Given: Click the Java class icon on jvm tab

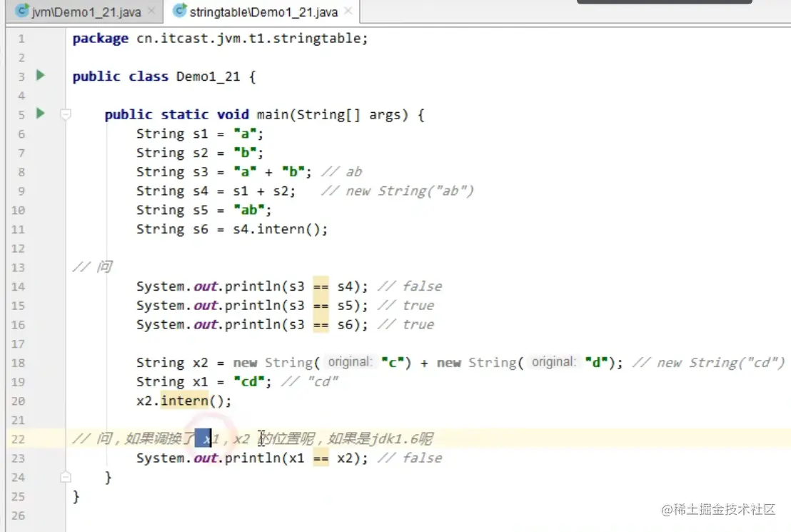Looking at the screenshot, I should tap(20, 11).
